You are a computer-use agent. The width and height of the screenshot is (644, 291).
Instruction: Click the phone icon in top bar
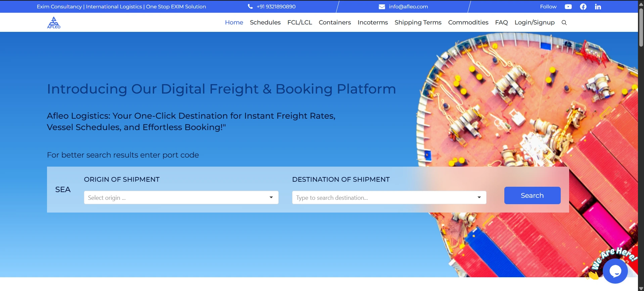[250, 6]
